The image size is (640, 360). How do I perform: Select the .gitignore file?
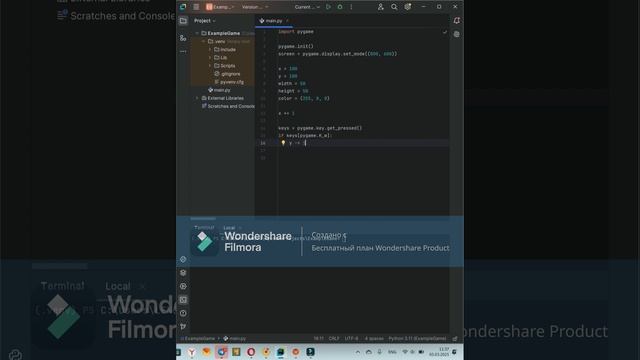pos(228,74)
